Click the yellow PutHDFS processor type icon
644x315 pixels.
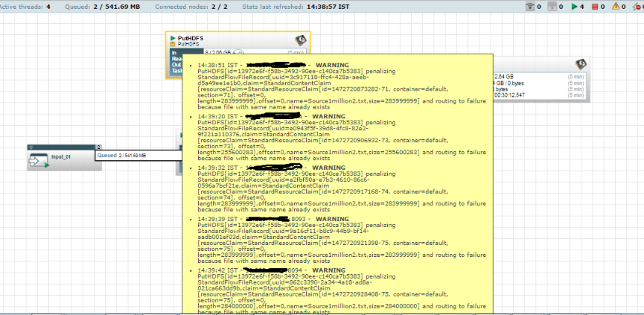(x=173, y=44)
